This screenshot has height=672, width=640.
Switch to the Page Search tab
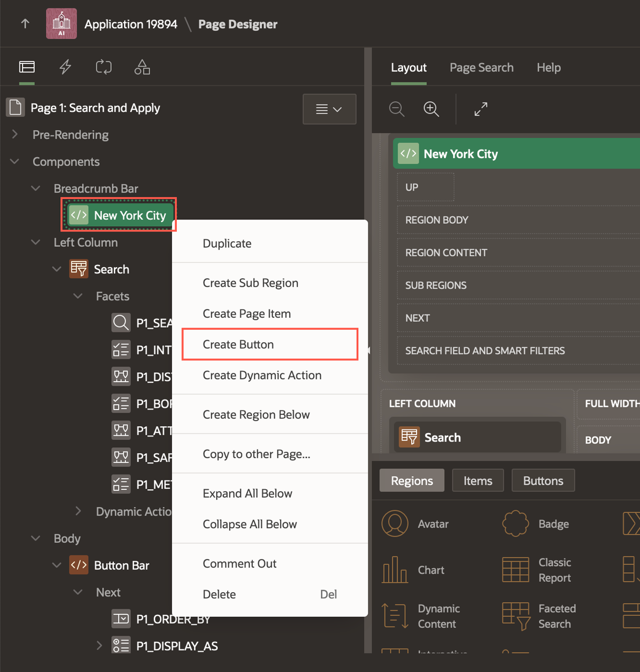(481, 68)
